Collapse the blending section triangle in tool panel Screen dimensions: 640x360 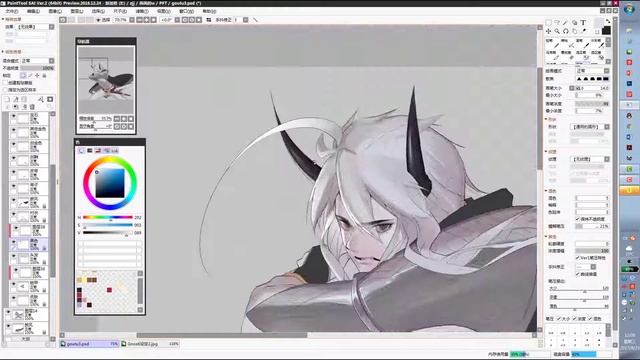tap(546, 191)
